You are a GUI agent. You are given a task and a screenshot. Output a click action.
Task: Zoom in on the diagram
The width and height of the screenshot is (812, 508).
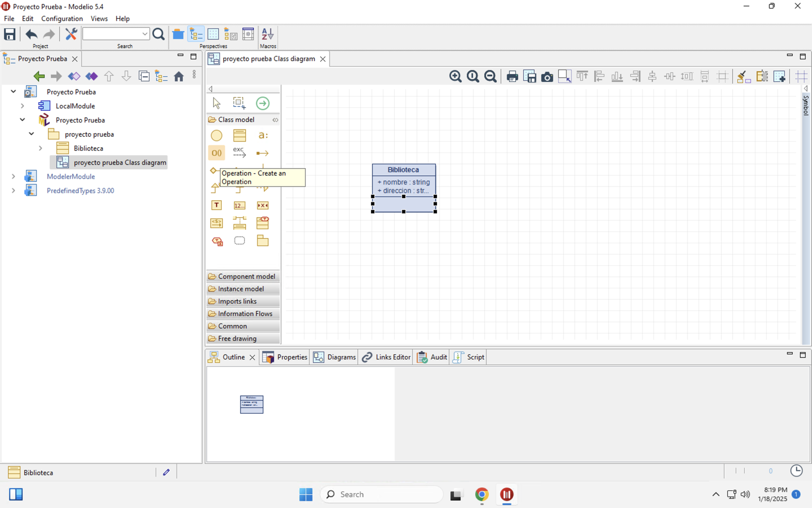click(x=455, y=77)
